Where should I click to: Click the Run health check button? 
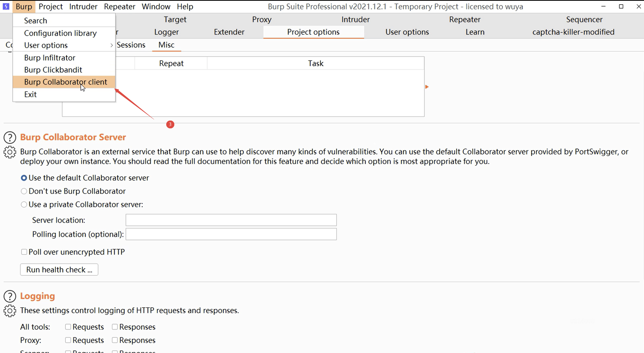[59, 270]
